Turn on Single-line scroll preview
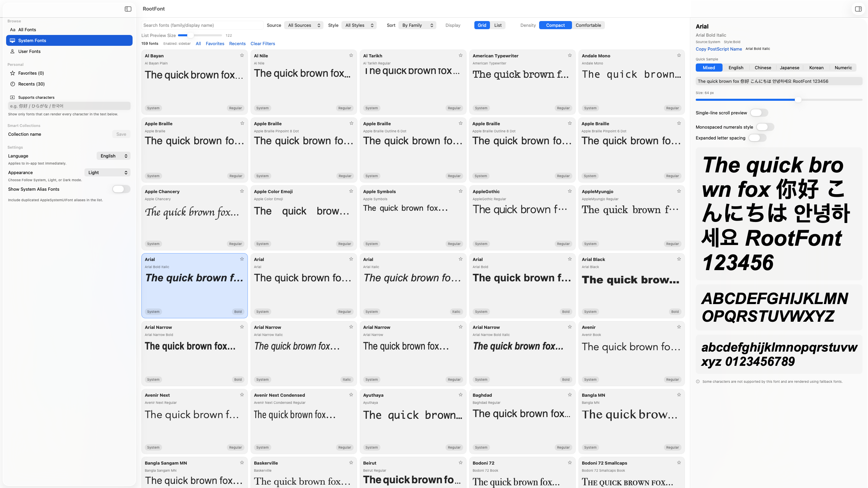This screenshot has height=488, width=868. 759,113
